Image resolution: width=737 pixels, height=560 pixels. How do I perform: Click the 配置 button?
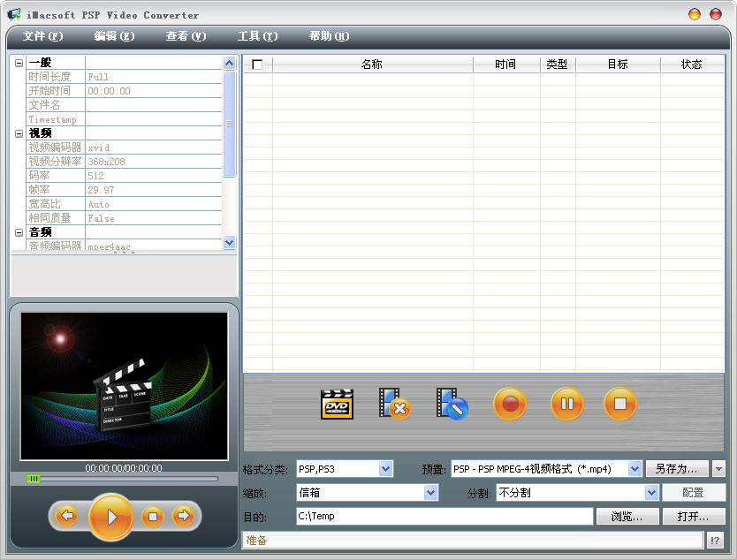click(x=694, y=492)
